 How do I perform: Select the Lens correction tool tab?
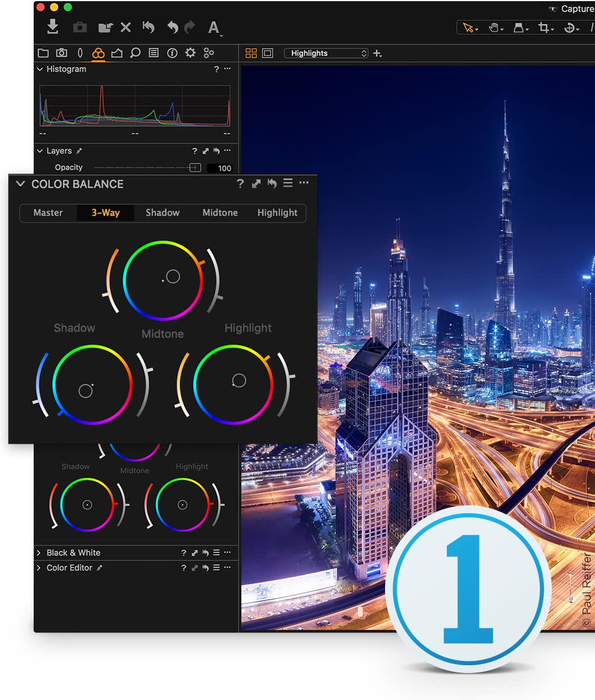click(80, 53)
